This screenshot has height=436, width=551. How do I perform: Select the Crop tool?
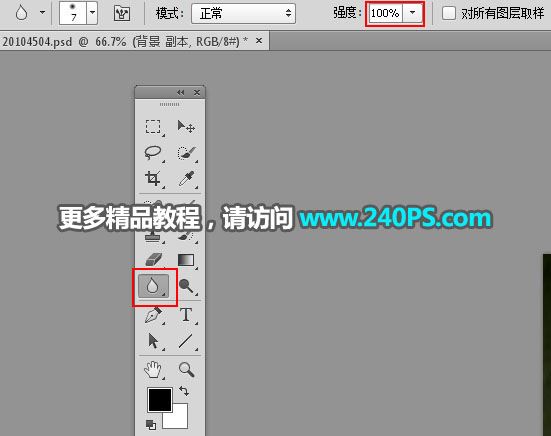point(153,178)
